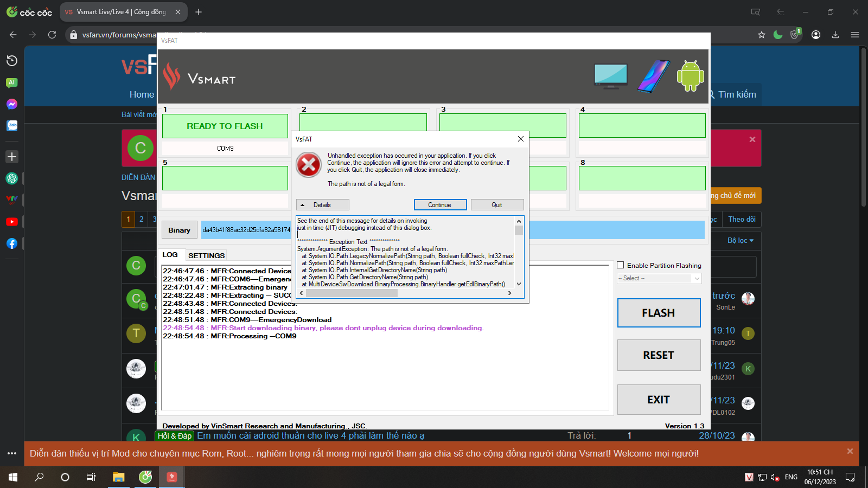Click the Android robot icon
The image size is (868, 488).
(690, 76)
